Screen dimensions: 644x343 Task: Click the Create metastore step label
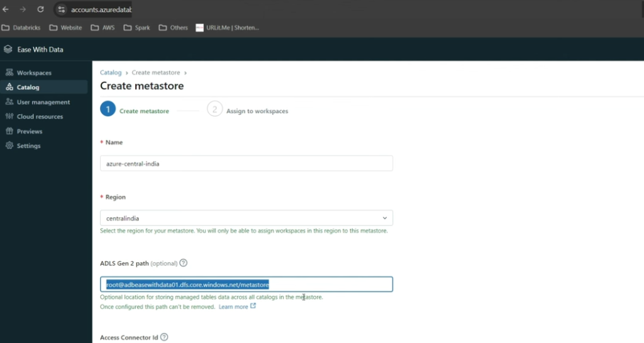pyautogui.click(x=144, y=111)
